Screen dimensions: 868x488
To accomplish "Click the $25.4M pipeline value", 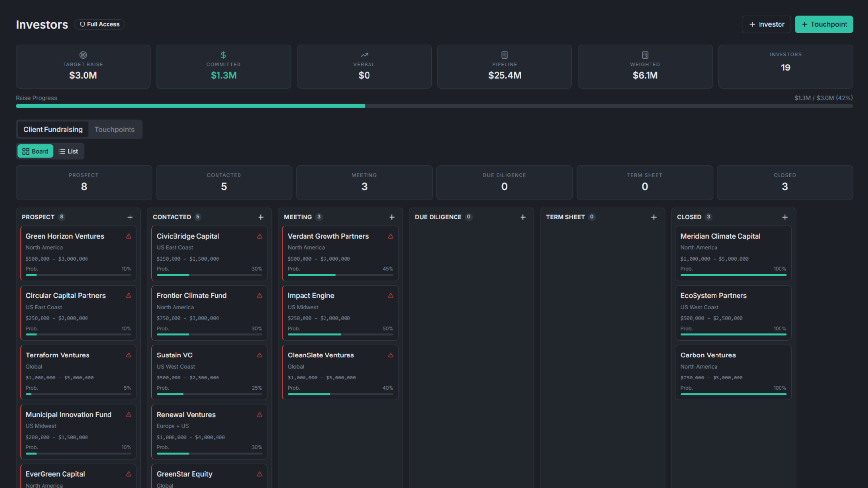I will click(x=504, y=75).
